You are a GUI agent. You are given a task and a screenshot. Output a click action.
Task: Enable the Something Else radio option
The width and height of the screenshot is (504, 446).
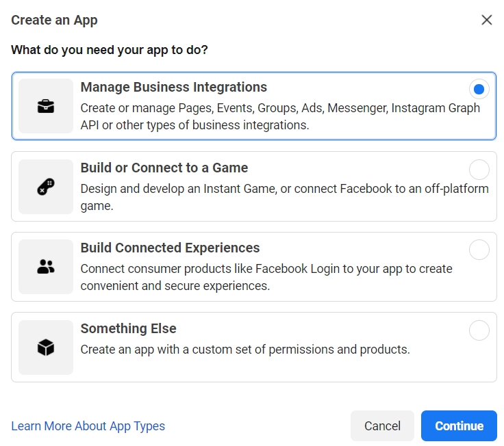tap(479, 330)
